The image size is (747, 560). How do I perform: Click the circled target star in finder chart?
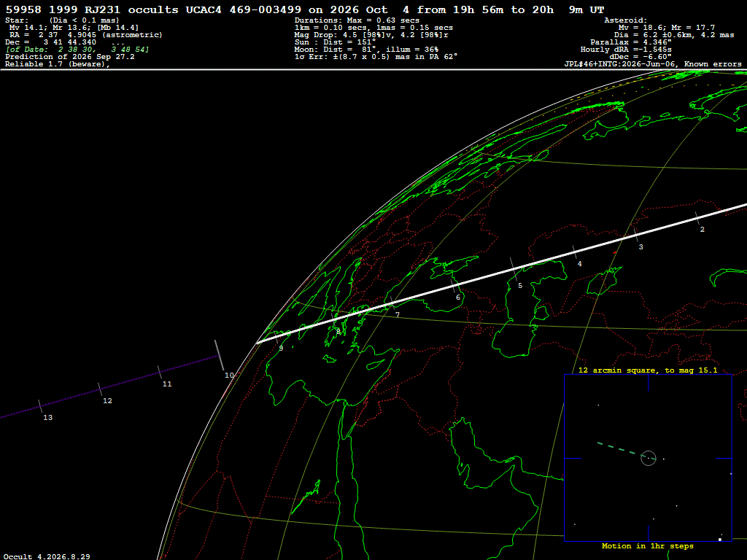tap(649, 458)
